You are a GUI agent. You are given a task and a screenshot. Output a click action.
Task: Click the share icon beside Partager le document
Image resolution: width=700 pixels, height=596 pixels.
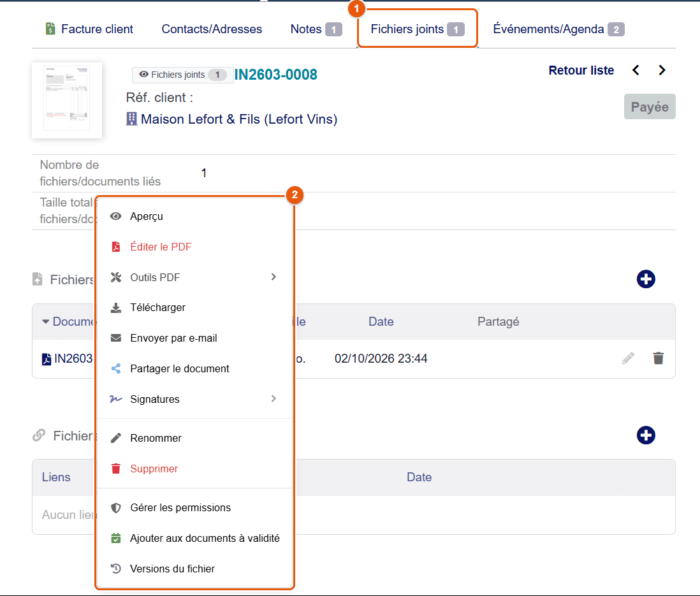tap(115, 369)
